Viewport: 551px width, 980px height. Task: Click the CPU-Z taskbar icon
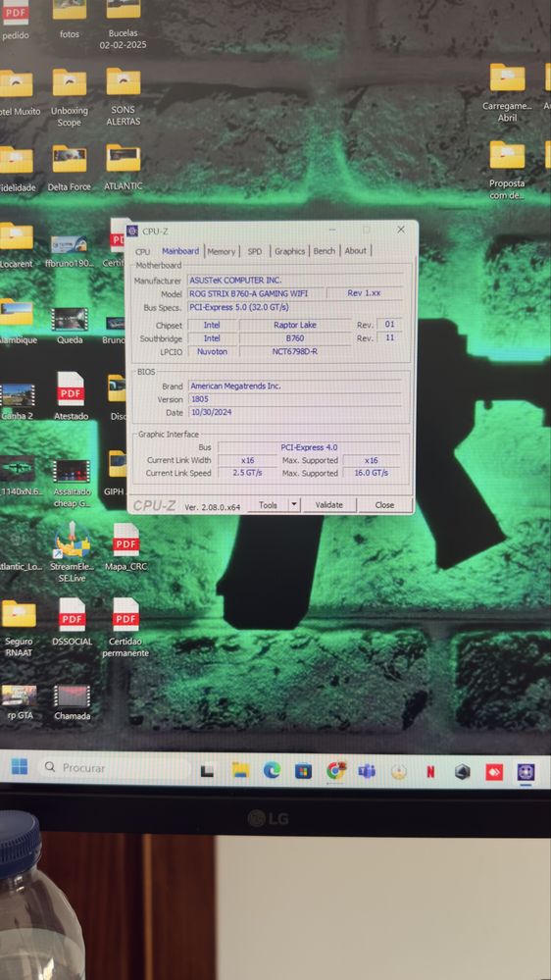click(x=526, y=772)
